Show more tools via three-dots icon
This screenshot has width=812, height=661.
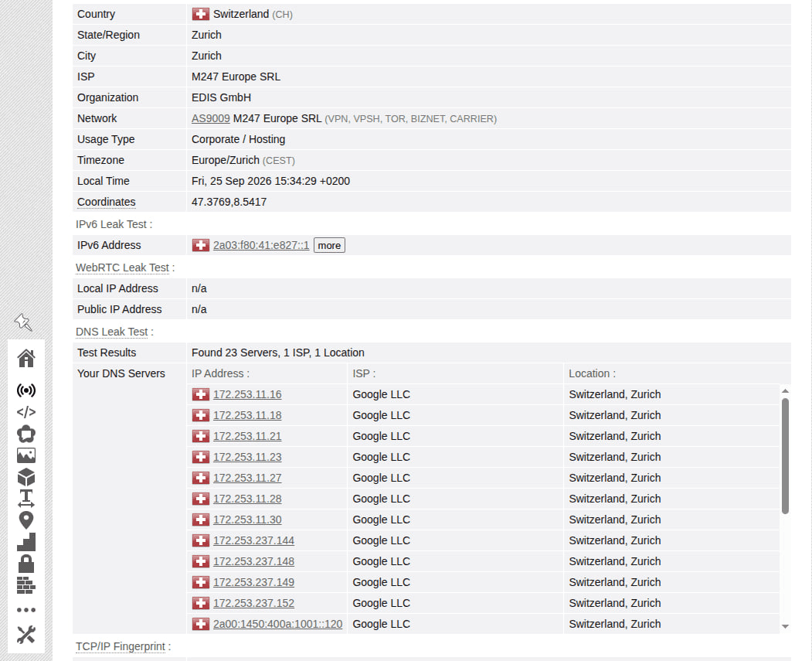[x=26, y=610]
